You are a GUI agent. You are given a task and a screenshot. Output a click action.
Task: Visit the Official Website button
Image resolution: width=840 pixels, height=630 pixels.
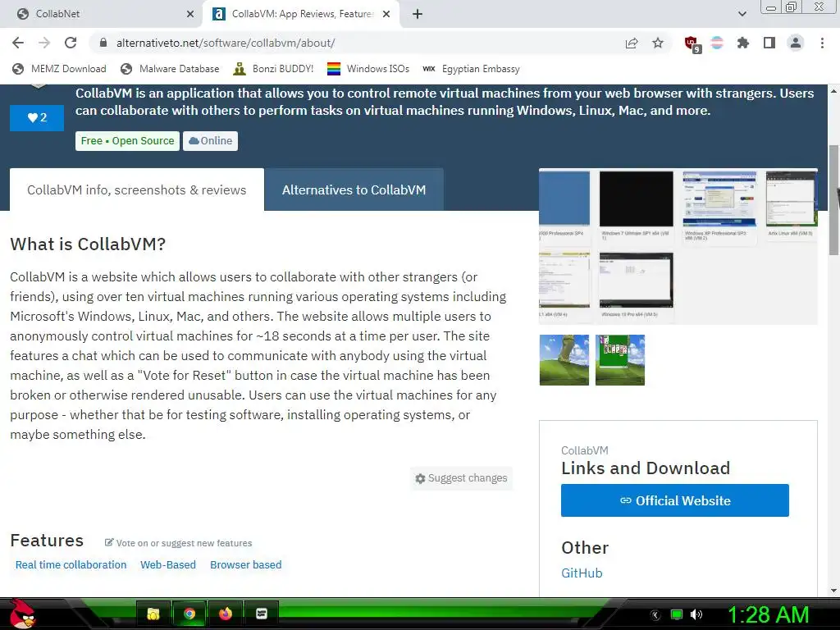click(675, 500)
